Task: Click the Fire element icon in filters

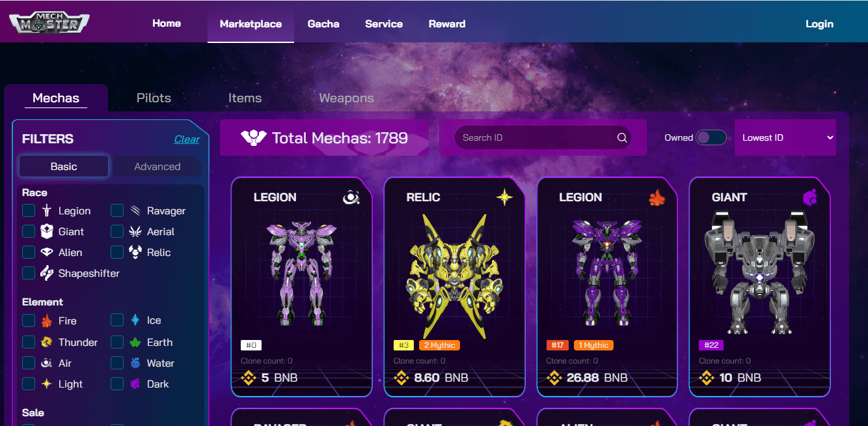Action: pos(47,320)
